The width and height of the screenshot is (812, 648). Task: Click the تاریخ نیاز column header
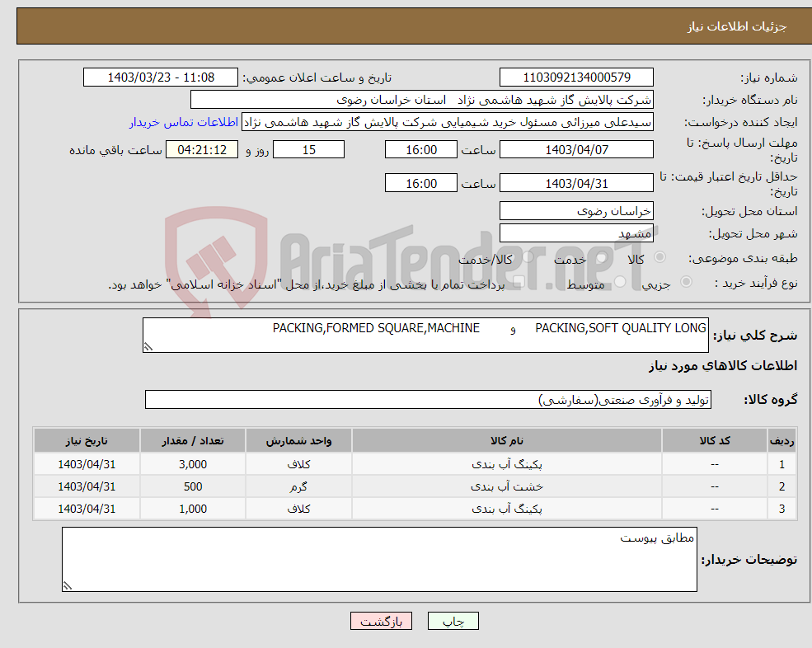(x=87, y=440)
